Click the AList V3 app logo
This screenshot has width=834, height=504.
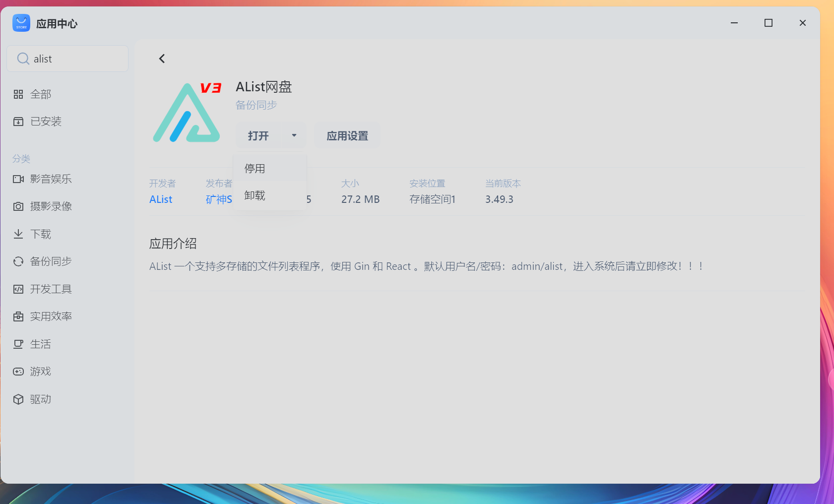(x=187, y=113)
